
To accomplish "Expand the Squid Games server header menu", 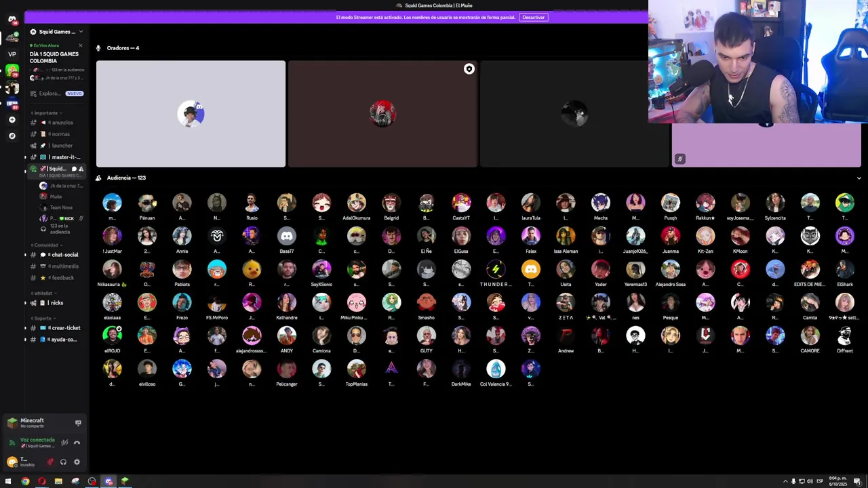I will pos(56,32).
